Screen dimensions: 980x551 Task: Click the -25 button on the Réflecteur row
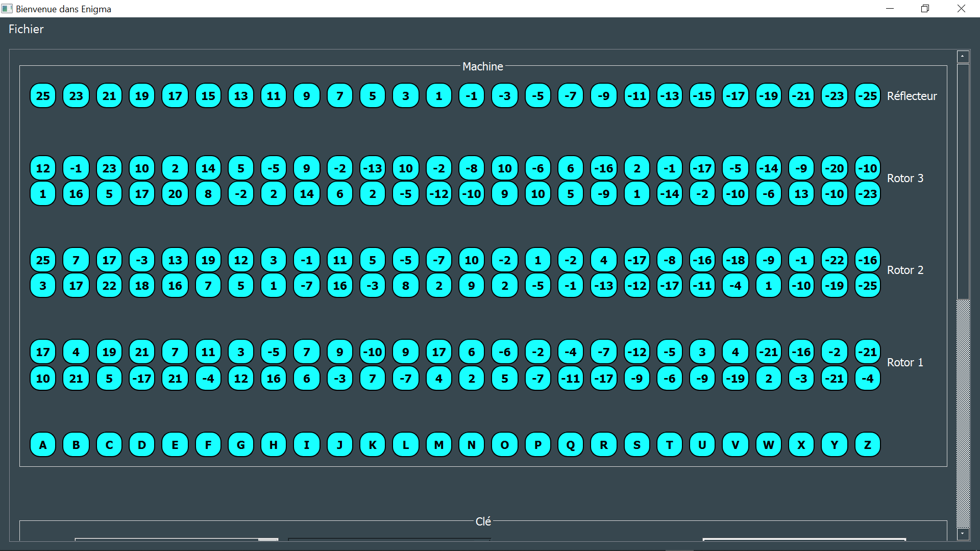pyautogui.click(x=867, y=95)
